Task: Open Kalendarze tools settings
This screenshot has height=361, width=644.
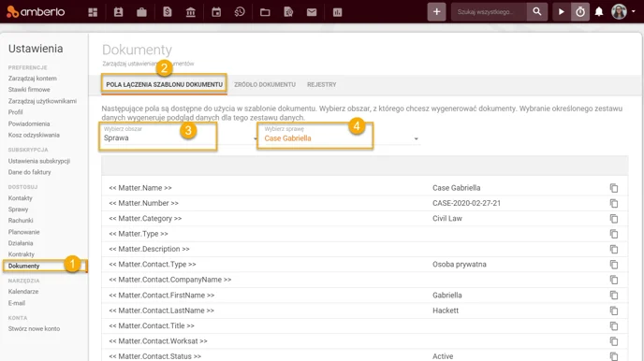Action: pyautogui.click(x=23, y=292)
